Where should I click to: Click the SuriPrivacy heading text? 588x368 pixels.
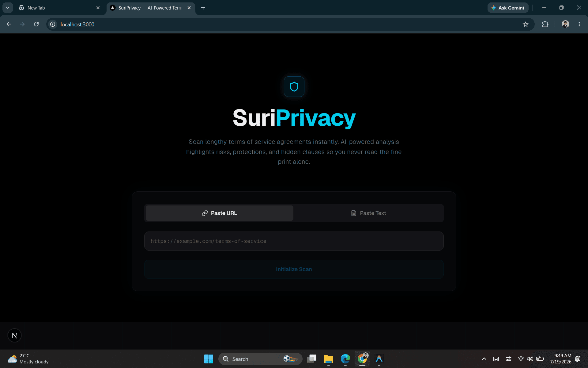(294, 118)
